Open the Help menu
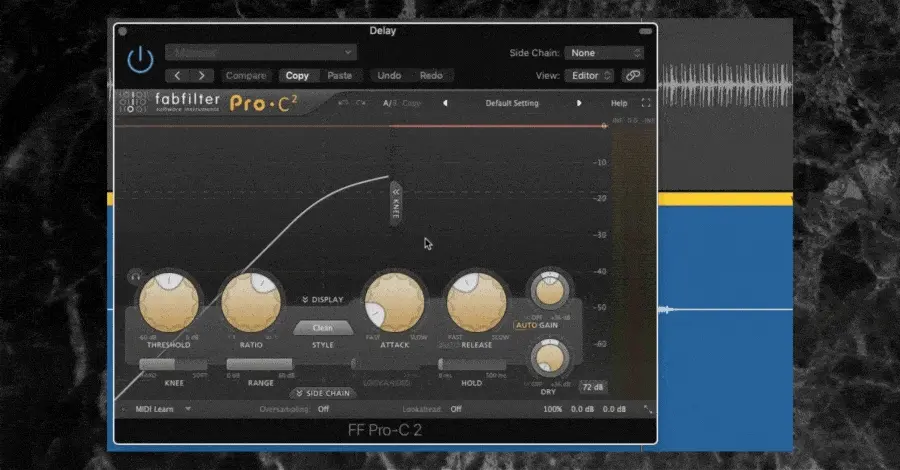The width and height of the screenshot is (900, 470). (619, 103)
